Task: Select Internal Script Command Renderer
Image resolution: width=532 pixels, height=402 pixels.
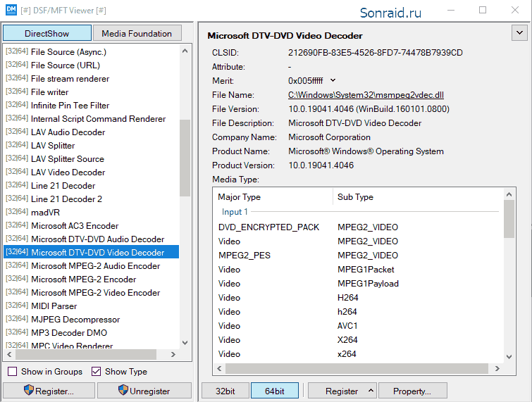Action: point(92,119)
